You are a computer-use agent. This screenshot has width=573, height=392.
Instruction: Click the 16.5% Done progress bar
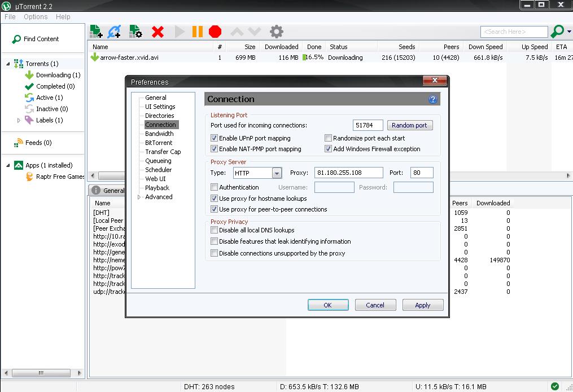tap(313, 58)
